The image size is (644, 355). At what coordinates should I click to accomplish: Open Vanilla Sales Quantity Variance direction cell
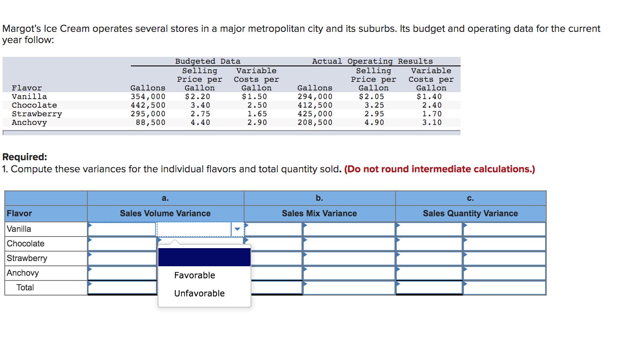(505, 229)
